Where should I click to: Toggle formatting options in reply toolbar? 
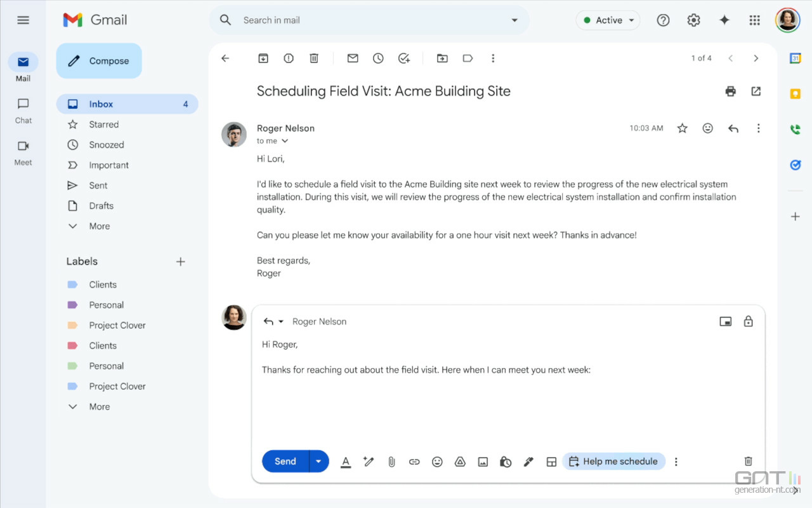346,462
